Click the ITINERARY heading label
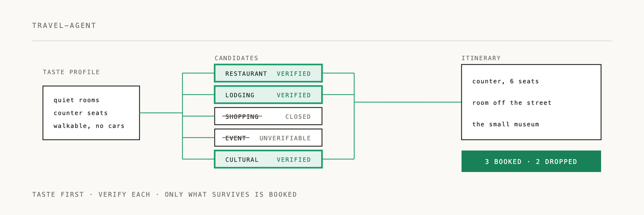 481,58
